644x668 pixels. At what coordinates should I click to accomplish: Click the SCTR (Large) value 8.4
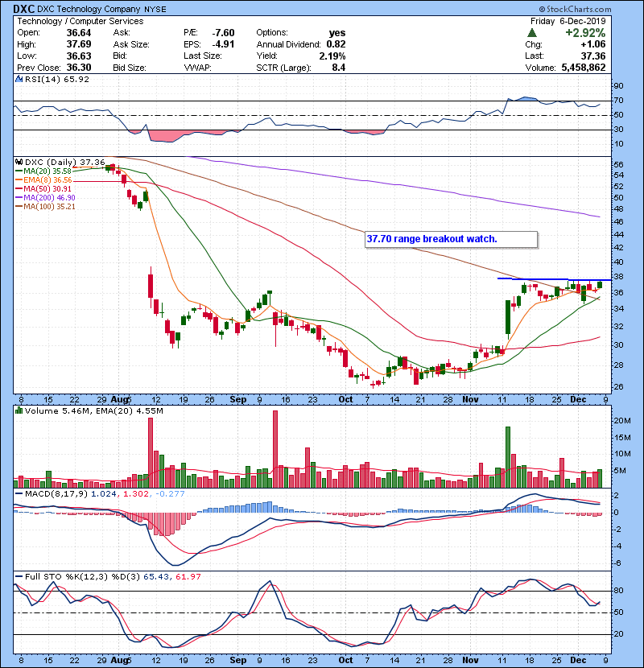[x=338, y=68]
